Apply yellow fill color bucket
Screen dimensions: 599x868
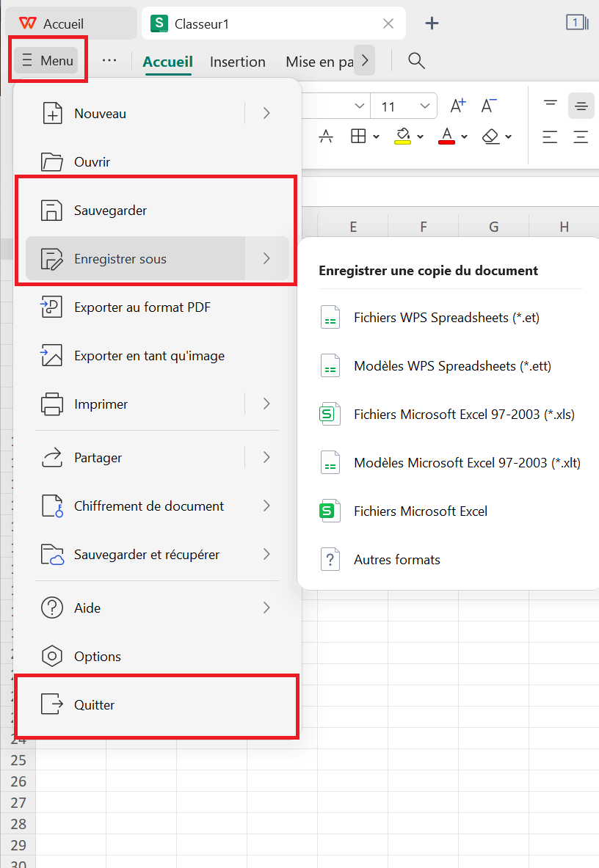click(x=402, y=136)
